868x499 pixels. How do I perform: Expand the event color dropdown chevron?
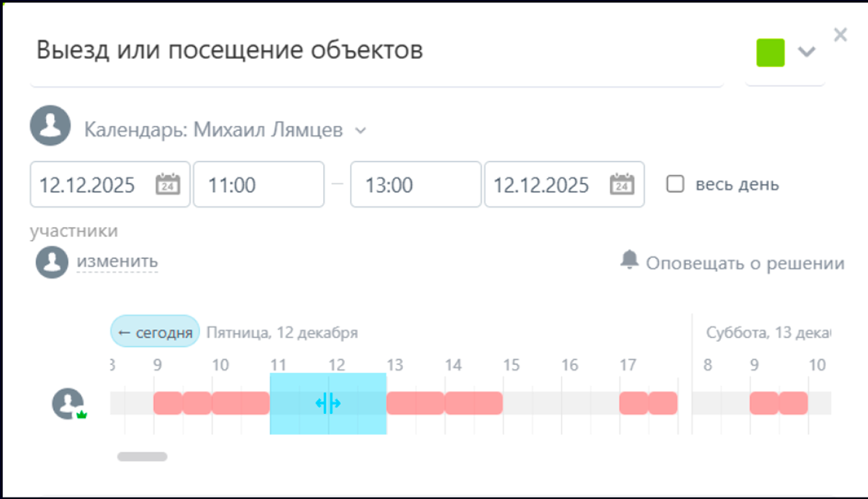click(x=807, y=52)
